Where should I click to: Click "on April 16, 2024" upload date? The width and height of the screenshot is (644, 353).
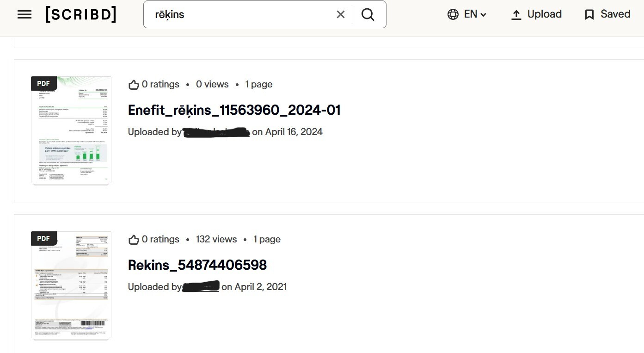[287, 132]
